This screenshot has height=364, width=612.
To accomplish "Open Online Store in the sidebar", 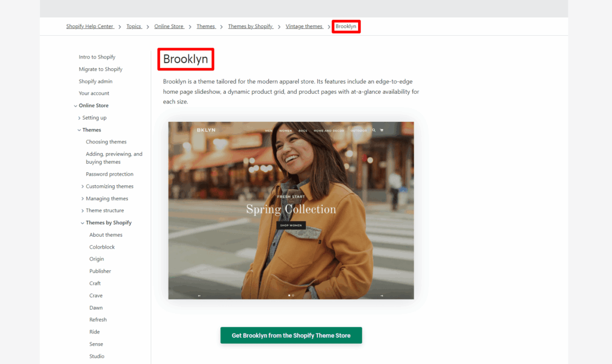I will coord(94,105).
